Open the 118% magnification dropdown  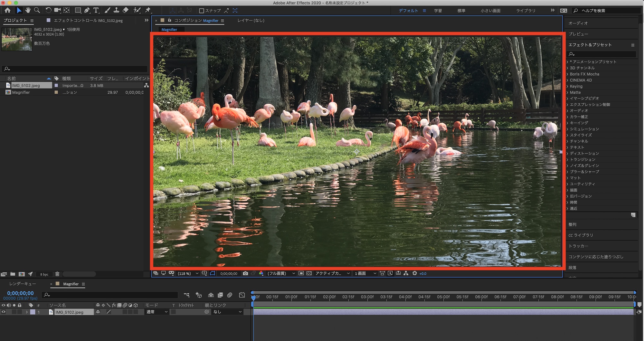tap(188, 273)
